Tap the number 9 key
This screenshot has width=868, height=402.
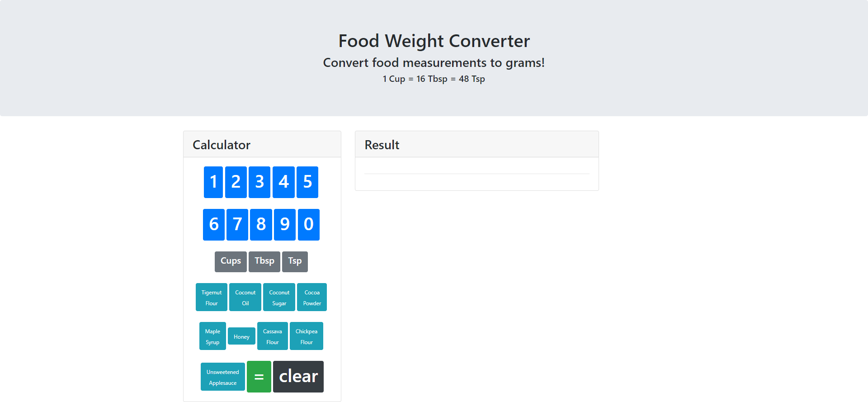point(285,225)
